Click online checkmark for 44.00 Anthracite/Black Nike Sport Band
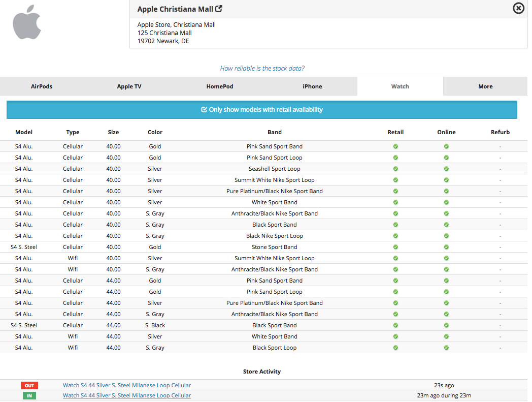The height and width of the screenshot is (402, 532). point(447,314)
